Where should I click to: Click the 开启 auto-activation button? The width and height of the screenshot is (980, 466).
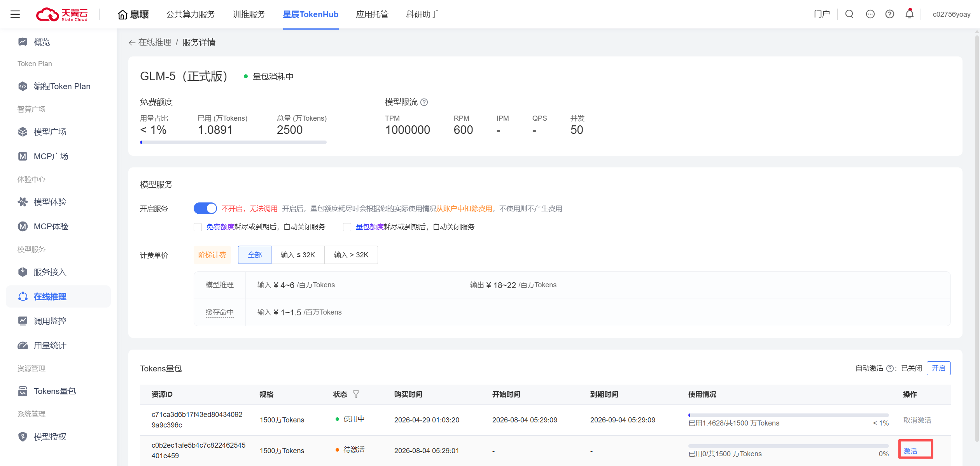click(938, 368)
